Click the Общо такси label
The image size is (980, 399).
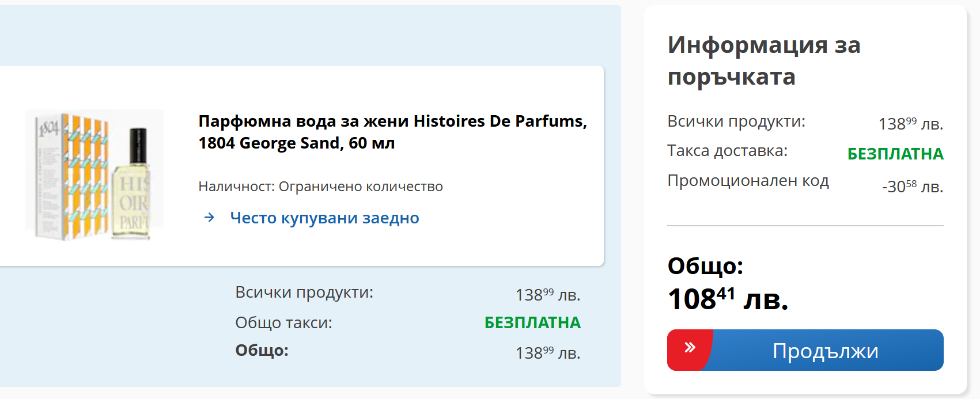(283, 323)
